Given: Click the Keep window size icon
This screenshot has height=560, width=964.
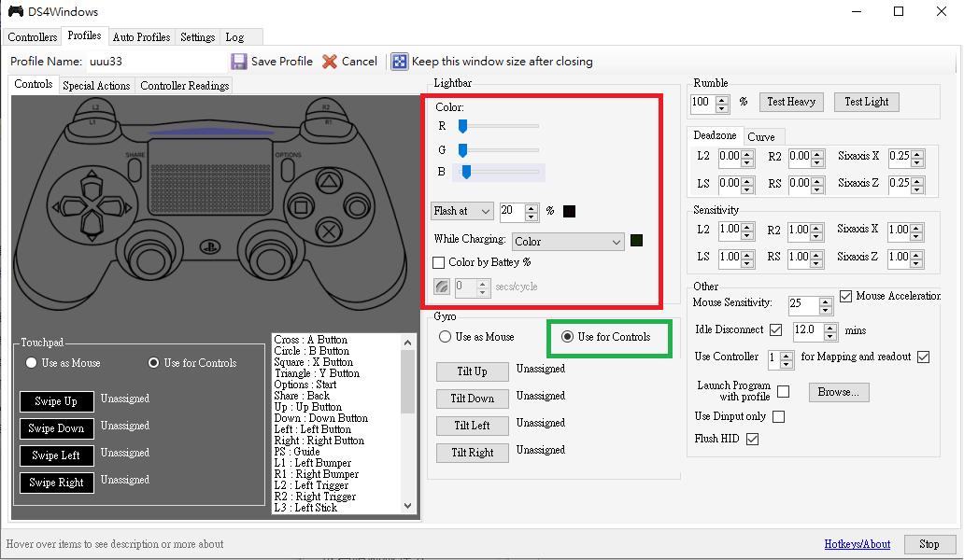Looking at the screenshot, I should pyautogui.click(x=400, y=62).
